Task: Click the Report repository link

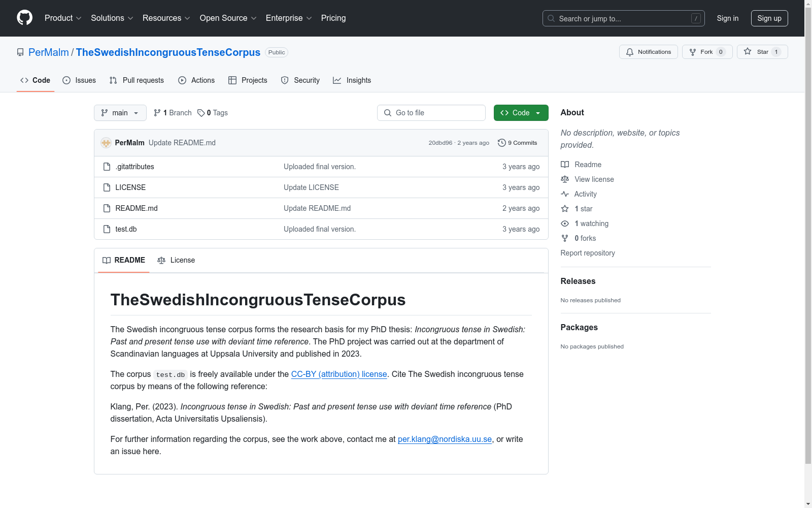Action: 588,253
